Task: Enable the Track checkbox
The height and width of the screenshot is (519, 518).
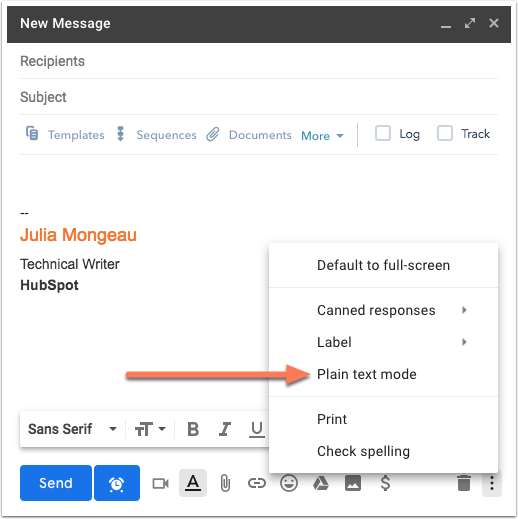Action: [445, 134]
